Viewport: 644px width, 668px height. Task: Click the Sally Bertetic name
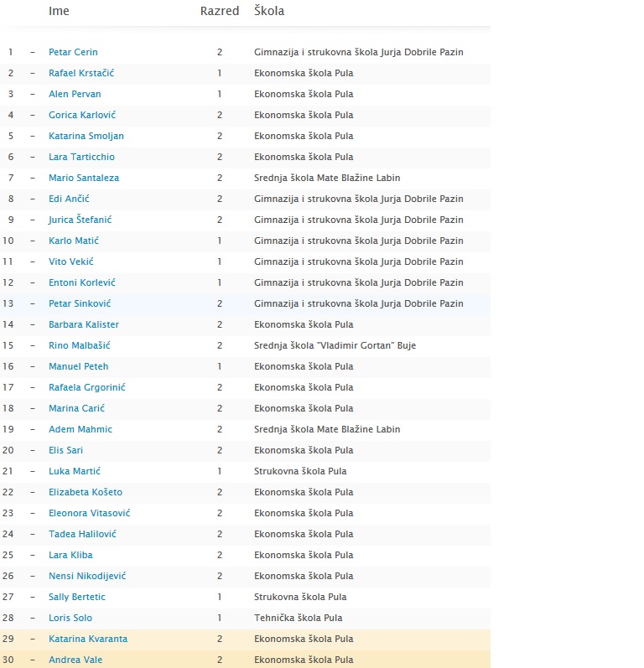(76, 597)
